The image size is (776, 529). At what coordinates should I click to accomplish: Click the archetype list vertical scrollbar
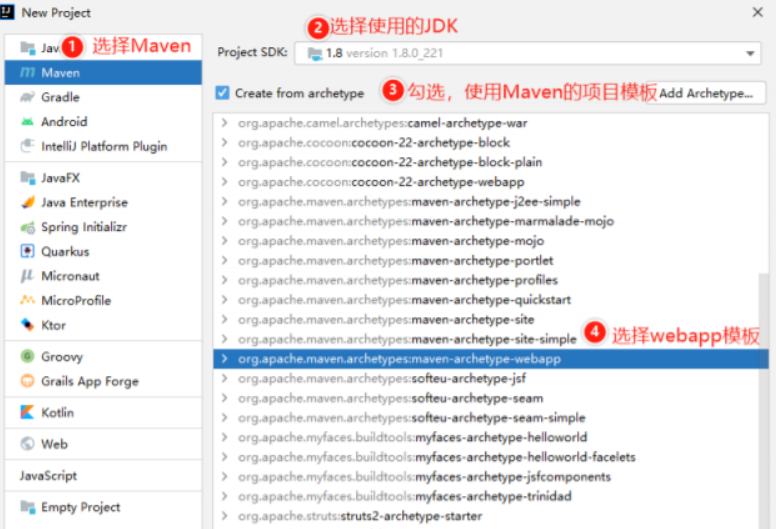point(764,401)
